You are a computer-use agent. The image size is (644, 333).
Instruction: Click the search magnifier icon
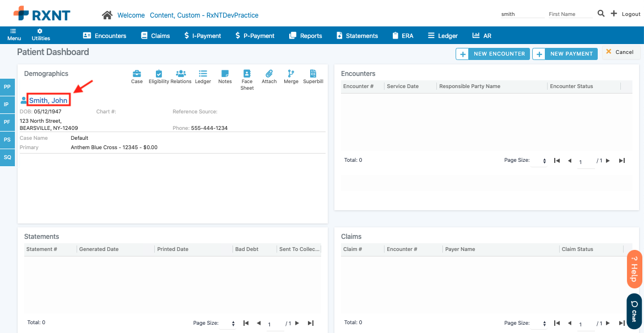click(601, 14)
